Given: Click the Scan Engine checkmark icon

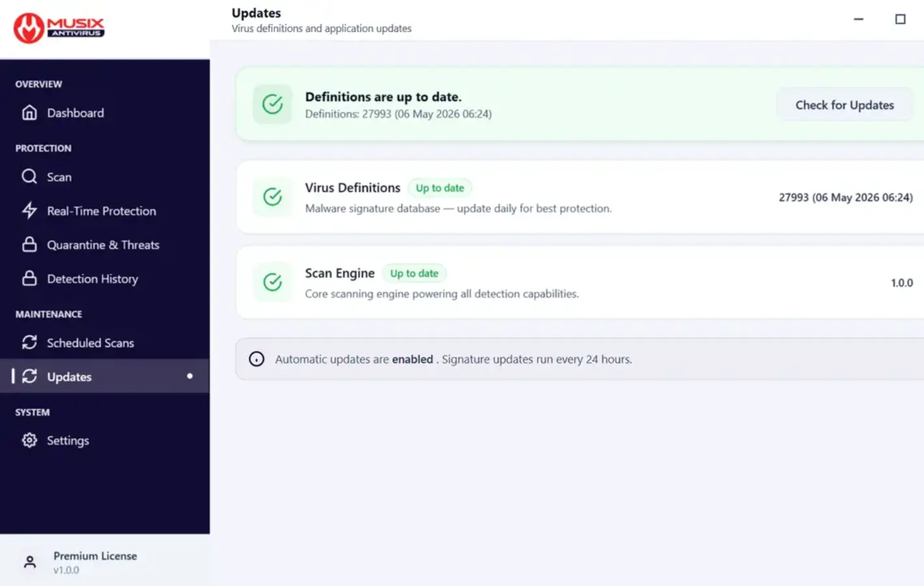Looking at the screenshot, I should click(272, 282).
